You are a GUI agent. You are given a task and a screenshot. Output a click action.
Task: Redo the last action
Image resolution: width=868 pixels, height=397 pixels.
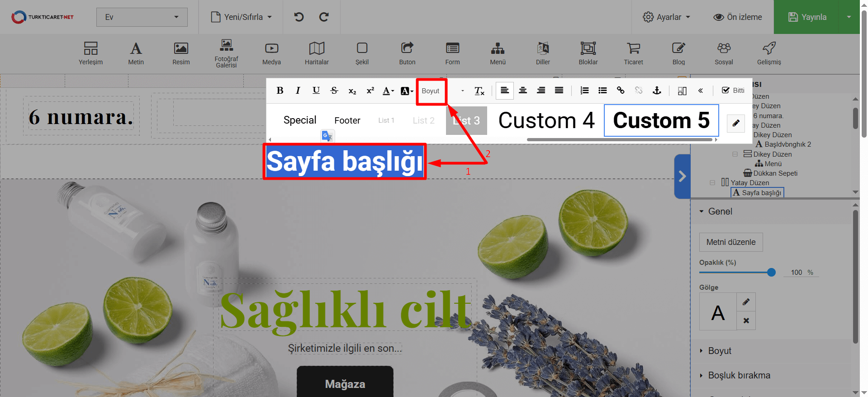pos(324,17)
